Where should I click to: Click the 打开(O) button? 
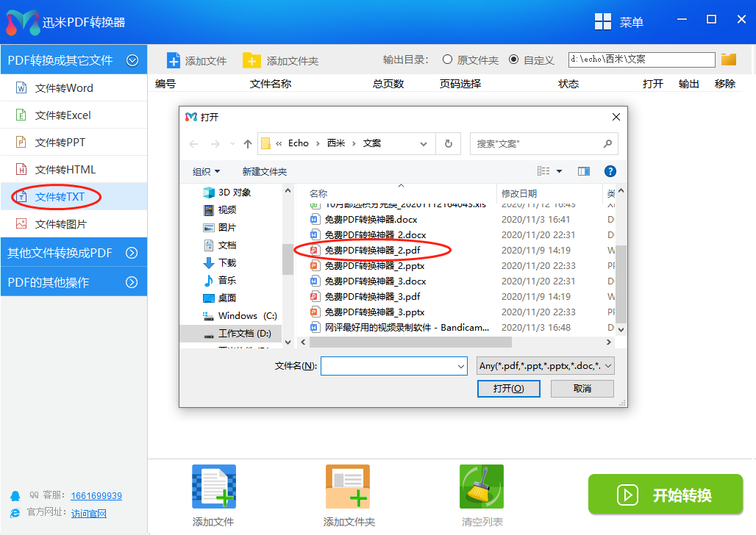point(508,388)
